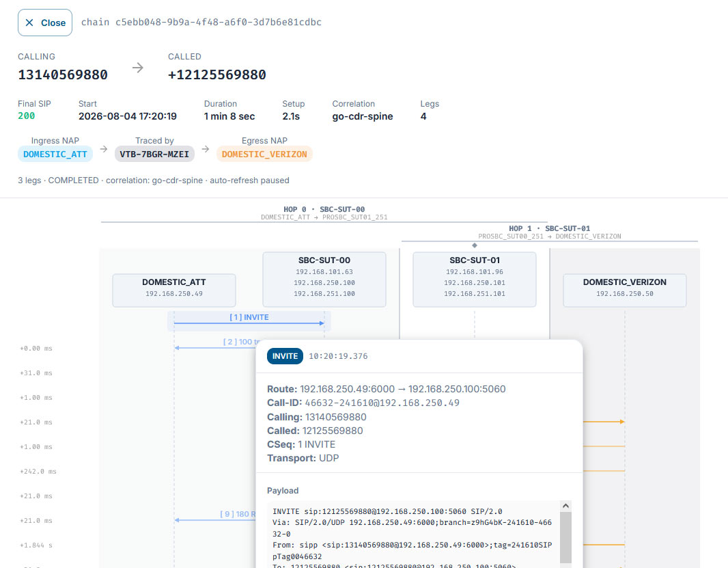The height and width of the screenshot is (568, 728).
Task: Click the [2] 100 trying message arrow
Action: [x=215, y=344]
